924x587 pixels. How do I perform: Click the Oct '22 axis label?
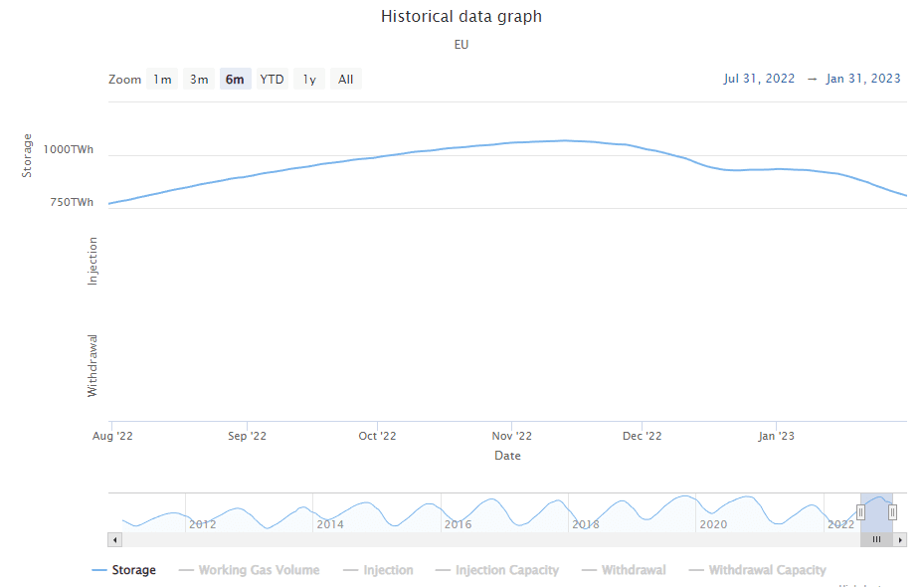pos(377,436)
